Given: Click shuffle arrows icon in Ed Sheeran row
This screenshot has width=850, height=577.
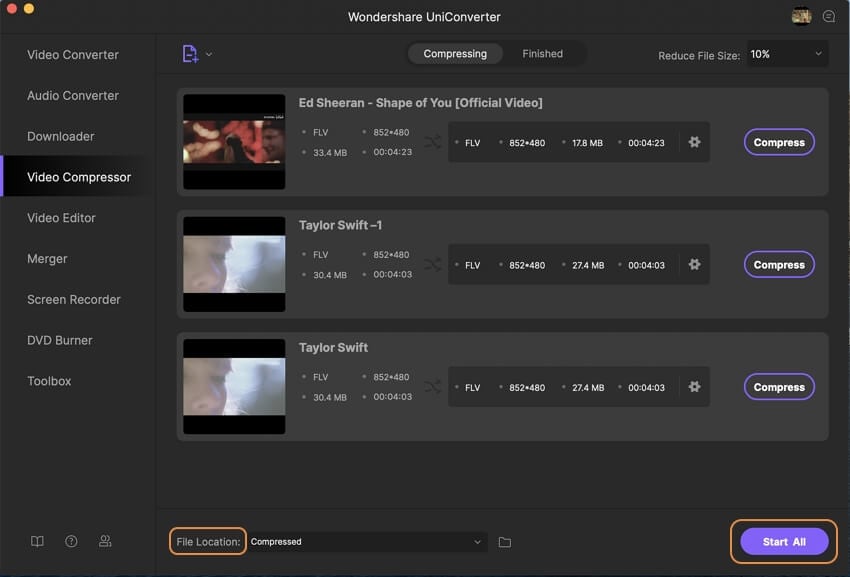Looking at the screenshot, I should click(433, 143).
